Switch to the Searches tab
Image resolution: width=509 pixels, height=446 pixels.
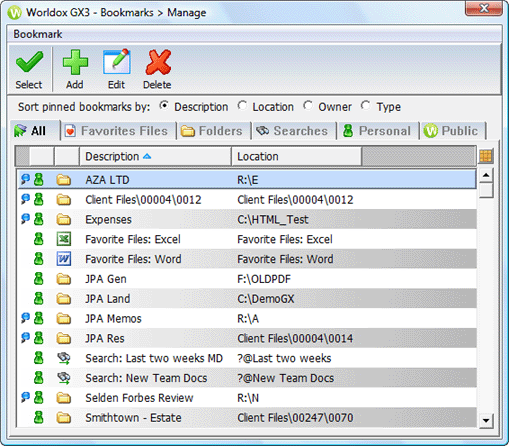coord(294,131)
